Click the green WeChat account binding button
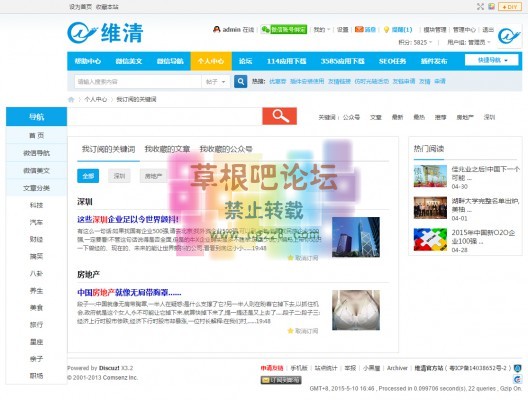 pyautogui.click(x=284, y=30)
